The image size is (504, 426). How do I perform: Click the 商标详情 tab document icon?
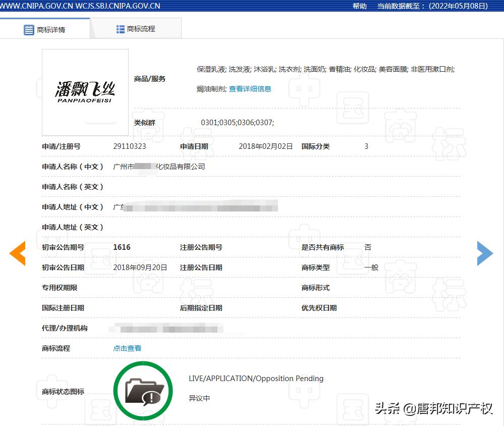click(29, 29)
